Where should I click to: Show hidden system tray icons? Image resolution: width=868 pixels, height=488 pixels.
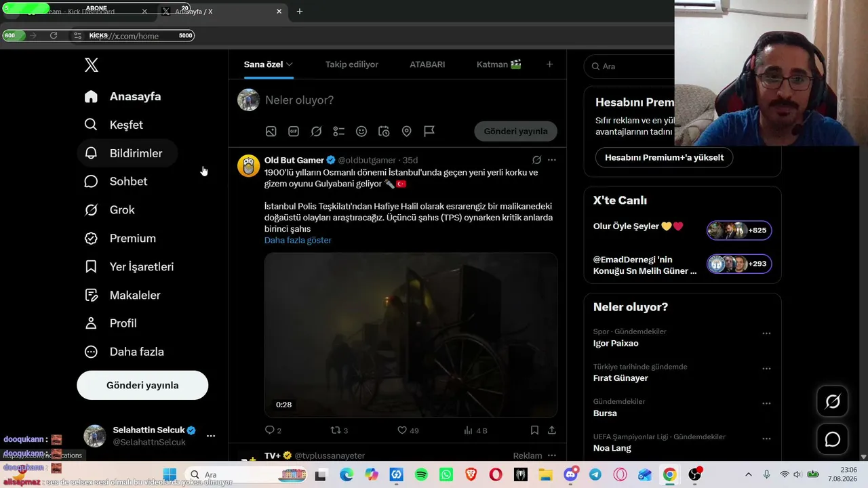(748, 474)
